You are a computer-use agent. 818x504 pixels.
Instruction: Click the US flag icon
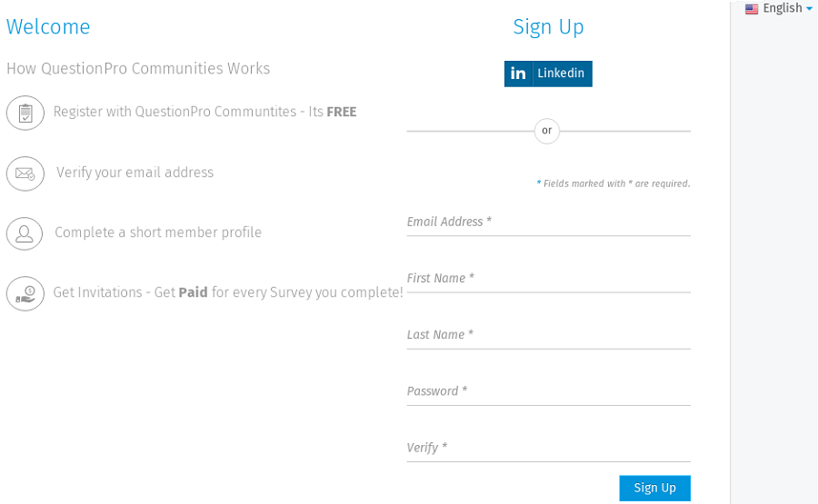click(x=752, y=9)
